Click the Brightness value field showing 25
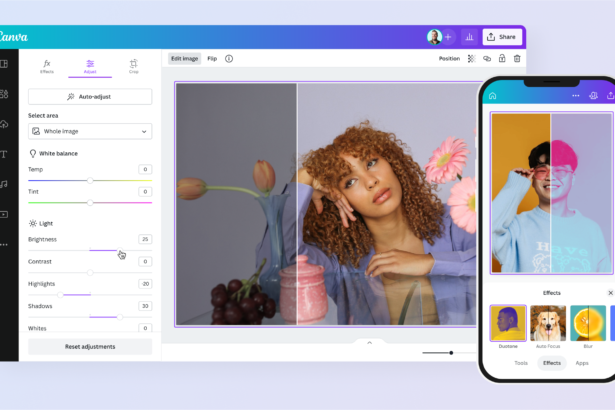Viewport: 615px width, 410px height. point(145,239)
